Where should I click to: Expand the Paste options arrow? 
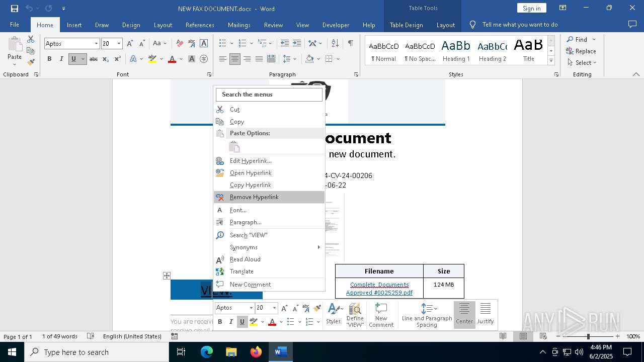pyautogui.click(x=15, y=64)
